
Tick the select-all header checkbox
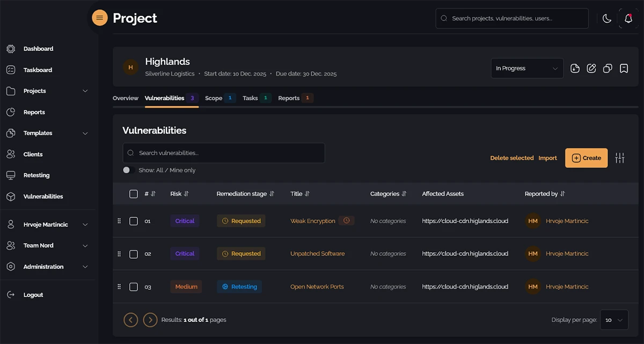(x=134, y=194)
